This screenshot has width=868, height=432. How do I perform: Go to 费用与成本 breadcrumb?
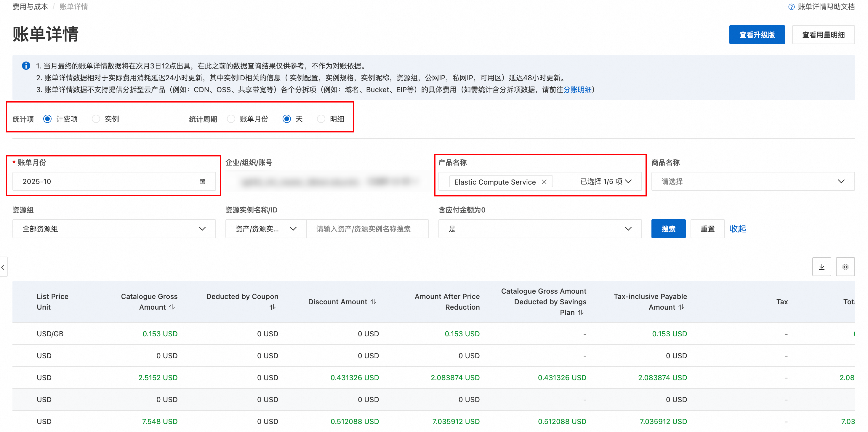(x=30, y=7)
